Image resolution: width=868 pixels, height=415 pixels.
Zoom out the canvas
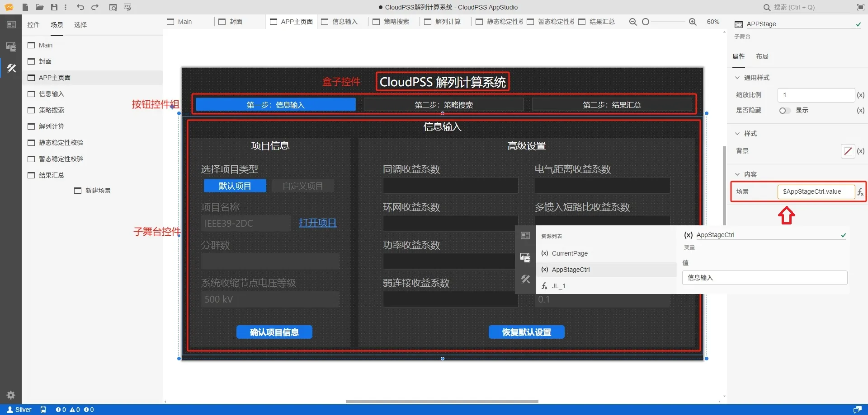(x=633, y=22)
